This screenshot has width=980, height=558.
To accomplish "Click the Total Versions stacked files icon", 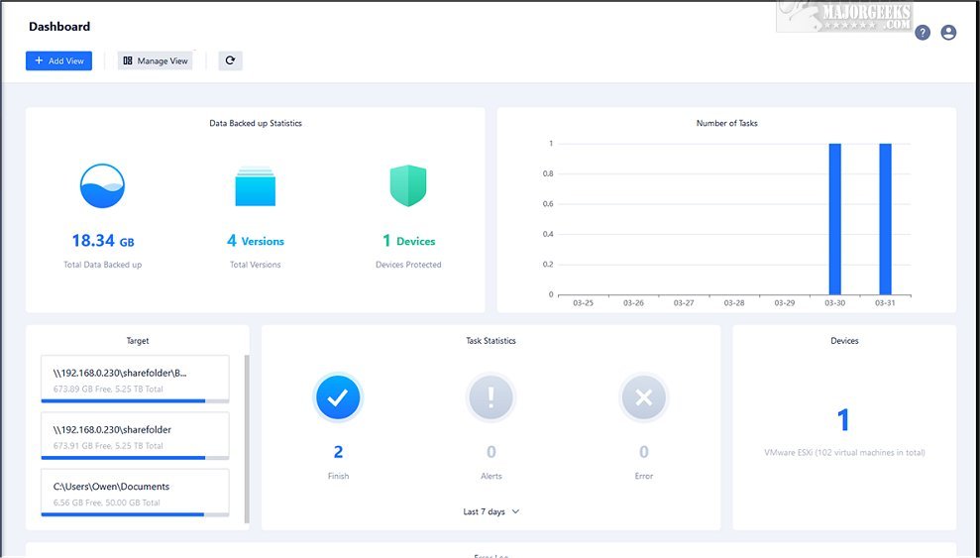I will [255, 186].
